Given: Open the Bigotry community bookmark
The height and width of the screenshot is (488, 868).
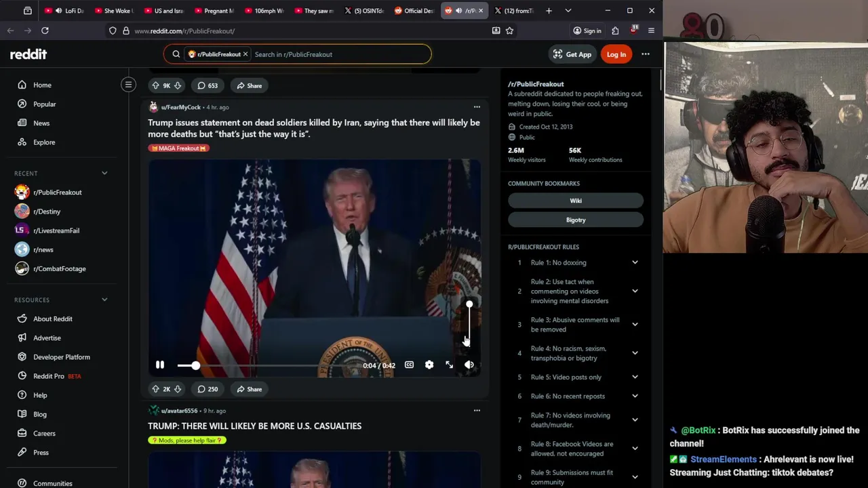Looking at the screenshot, I should point(576,220).
